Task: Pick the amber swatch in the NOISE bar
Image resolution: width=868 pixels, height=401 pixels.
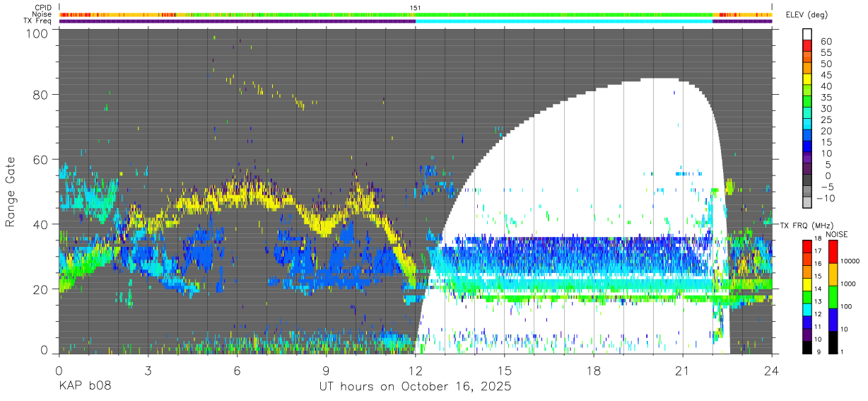Action: pos(833,274)
